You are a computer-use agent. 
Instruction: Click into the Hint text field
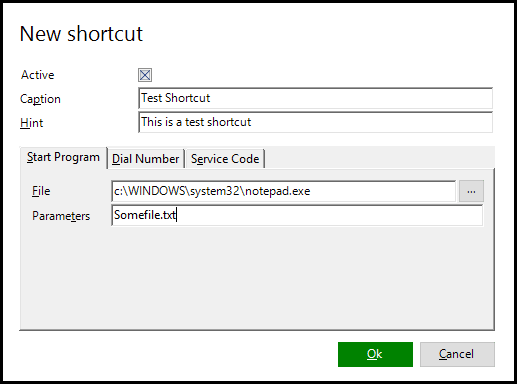click(x=315, y=122)
